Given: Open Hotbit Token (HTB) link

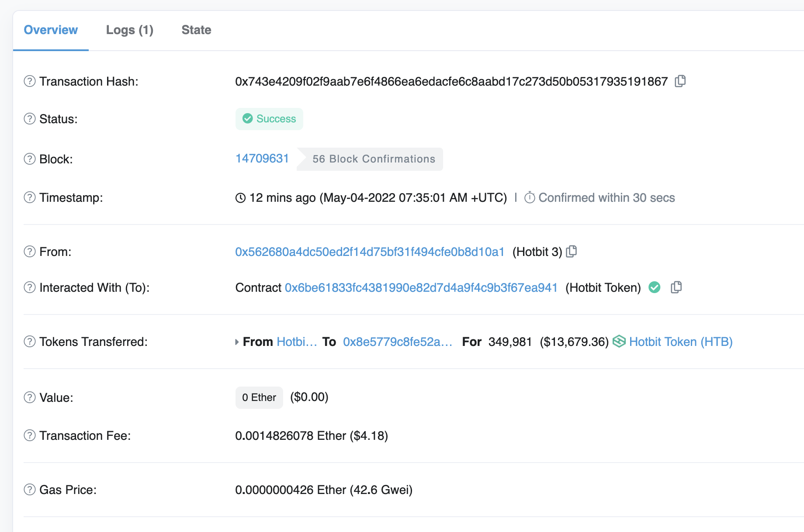Looking at the screenshot, I should tap(680, 342).
